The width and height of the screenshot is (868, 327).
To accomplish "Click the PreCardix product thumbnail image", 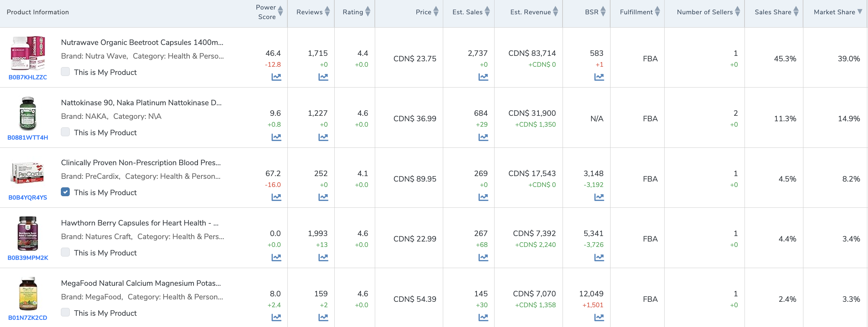I will 28,174.
